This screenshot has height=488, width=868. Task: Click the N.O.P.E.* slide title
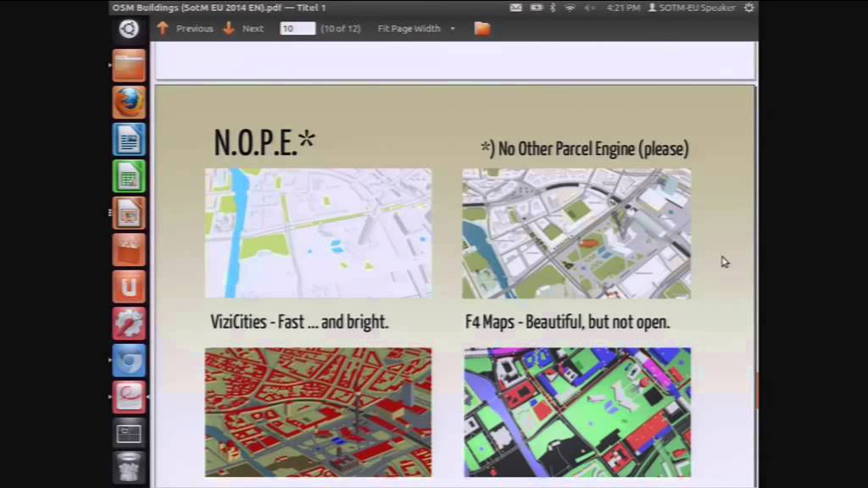click(x=264, y=142)
